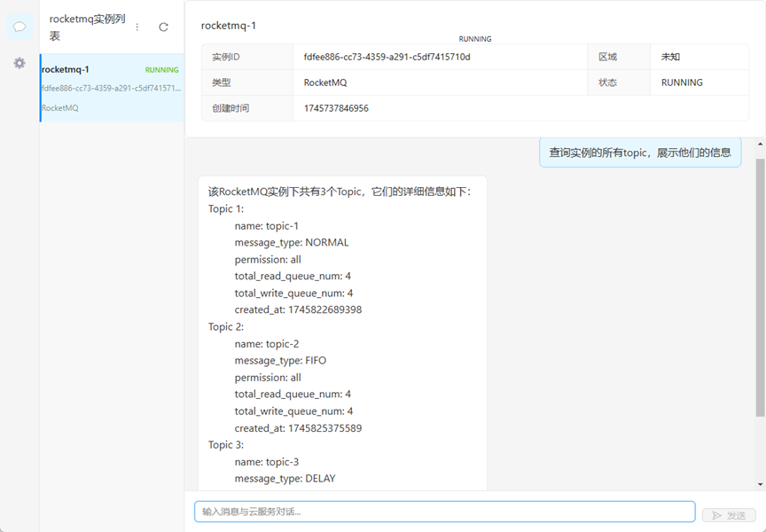
Task: Refresh the rocketmq instance list
Action: [163, 27]
